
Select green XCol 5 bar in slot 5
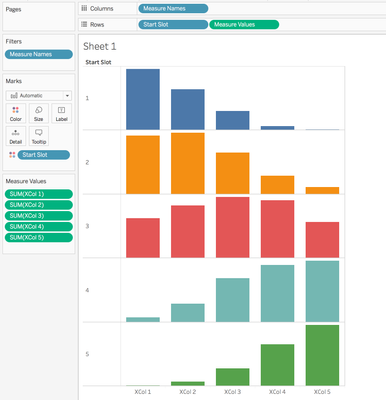(322, 355)
